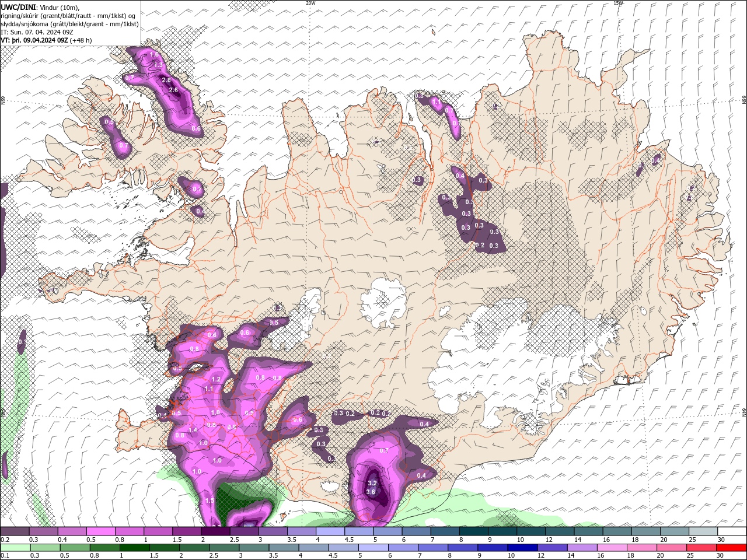This screenshot has width=747, height=560.
Task: Pick the dark green lower swatch starting at 1
Action: (x=134, y=548)
